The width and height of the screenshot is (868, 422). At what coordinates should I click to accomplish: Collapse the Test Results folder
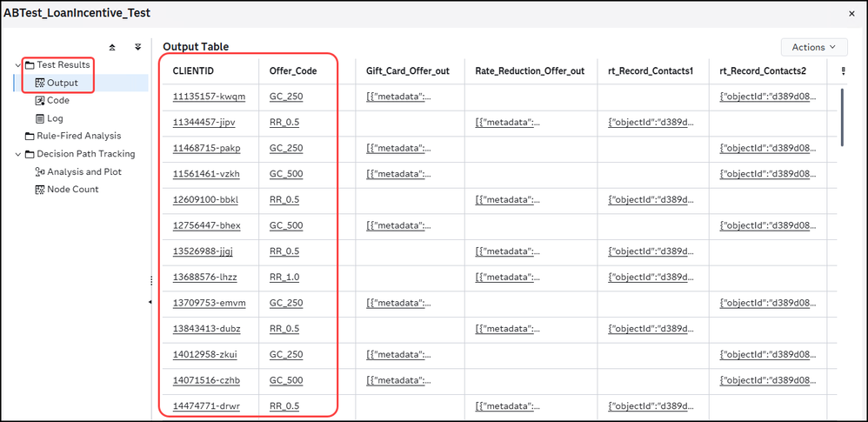17,65
